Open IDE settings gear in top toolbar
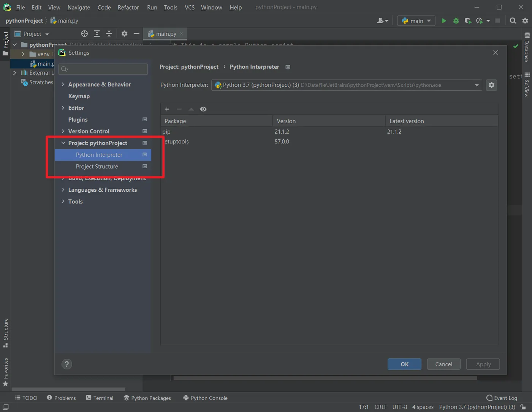The width and height of the screenshot is (532, 412). pos(525,21)
